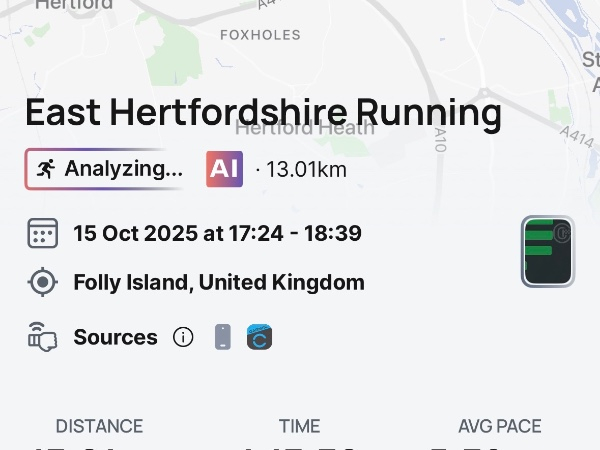Image resolution: width=600 pixels, height=450 pixels.
Task: Open the Apple Watch thumbnail
Action: (547, 251)
